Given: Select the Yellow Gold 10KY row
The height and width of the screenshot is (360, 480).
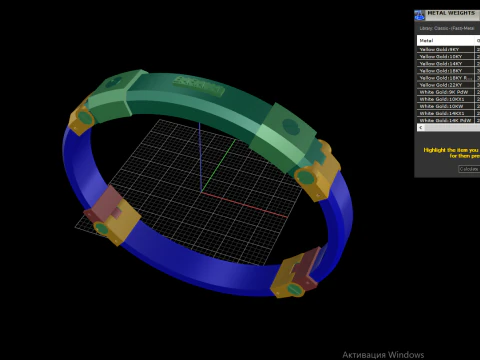Looking at the screenshot, I should coord(448,57).
